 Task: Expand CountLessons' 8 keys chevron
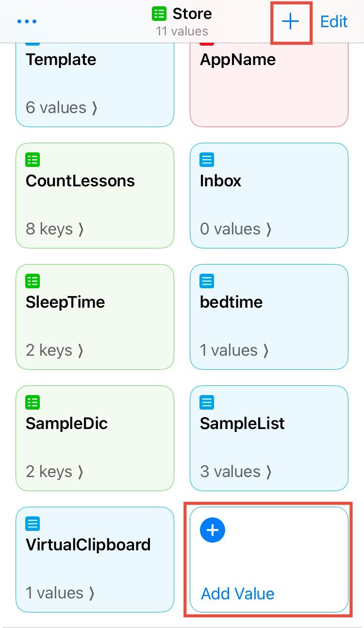click(x=81, y=229)
